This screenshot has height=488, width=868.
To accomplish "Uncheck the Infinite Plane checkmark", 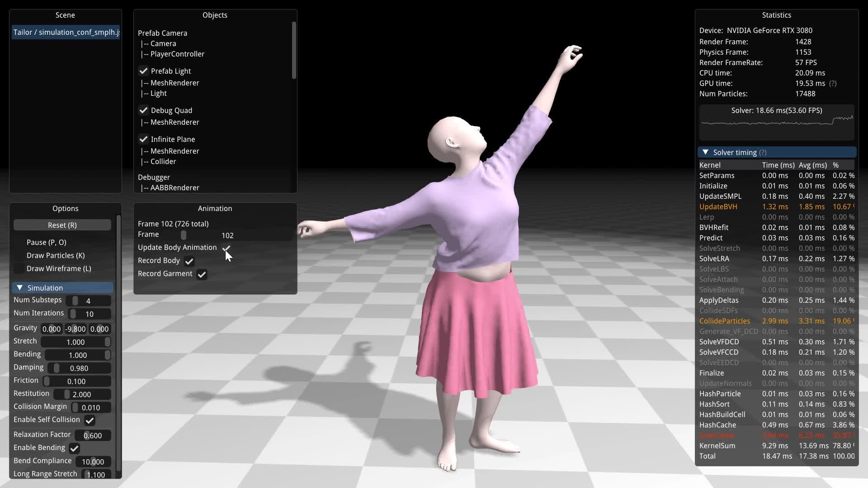I will (143, 139).
